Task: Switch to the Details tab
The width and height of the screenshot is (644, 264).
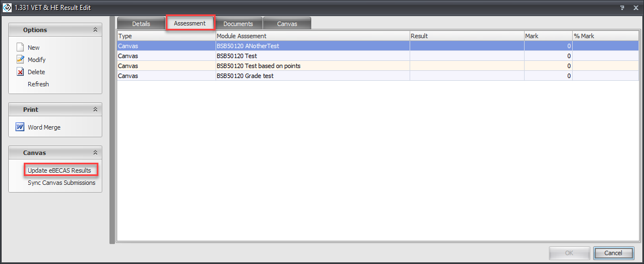Action: (141, 24)
